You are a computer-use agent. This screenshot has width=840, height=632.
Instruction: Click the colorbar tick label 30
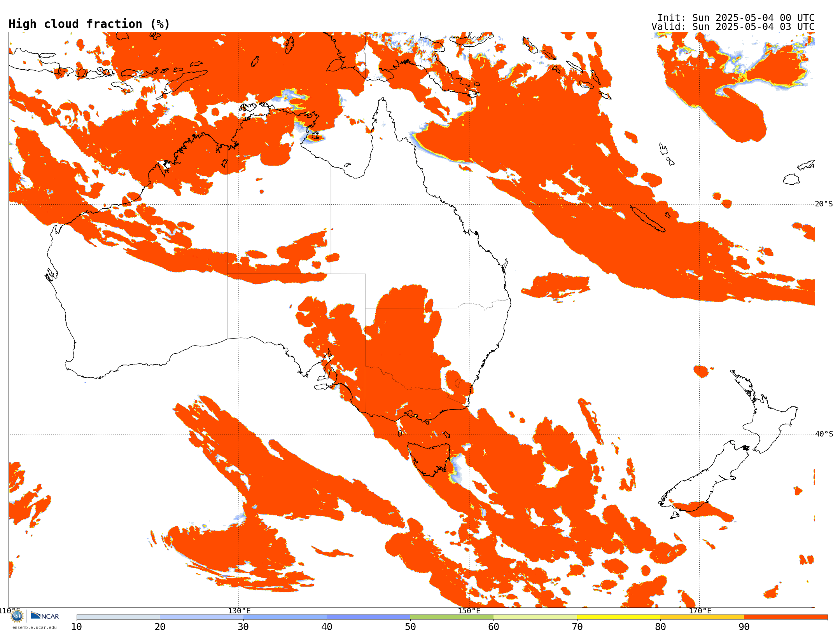[243, 627]
